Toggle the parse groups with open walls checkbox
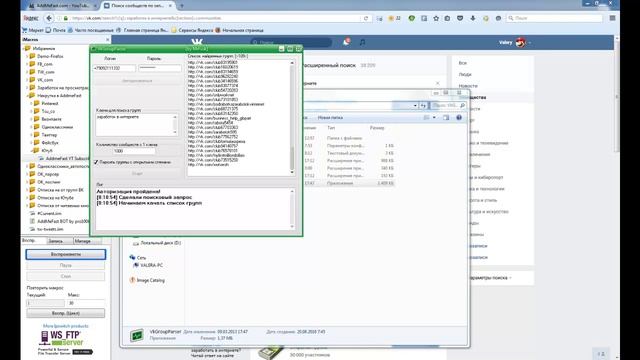The width and height of the screenshot is (640, 360). tap(96, 162)
